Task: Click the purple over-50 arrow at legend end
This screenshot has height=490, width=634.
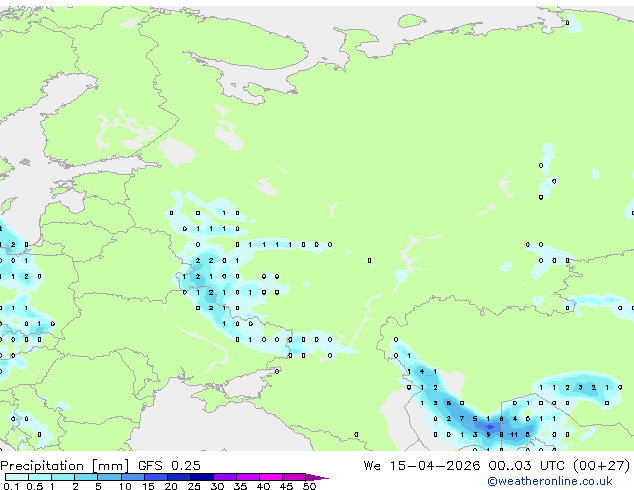Action: pyautogui.click(x=317, y=478)
